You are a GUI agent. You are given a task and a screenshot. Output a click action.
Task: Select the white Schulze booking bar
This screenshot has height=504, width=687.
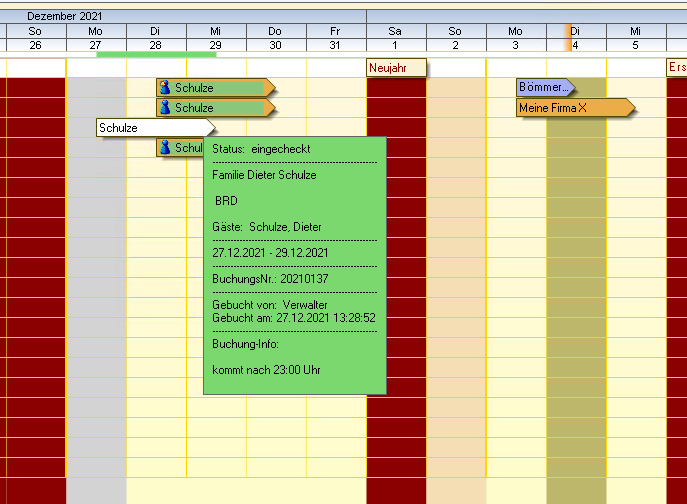point(154,128)
